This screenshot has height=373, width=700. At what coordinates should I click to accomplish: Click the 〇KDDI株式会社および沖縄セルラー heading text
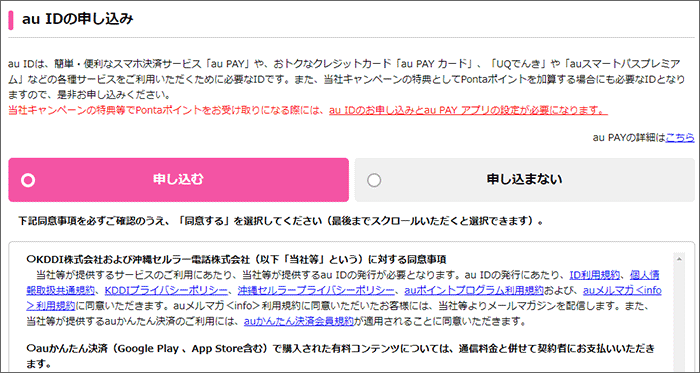(x=236, y=259)
